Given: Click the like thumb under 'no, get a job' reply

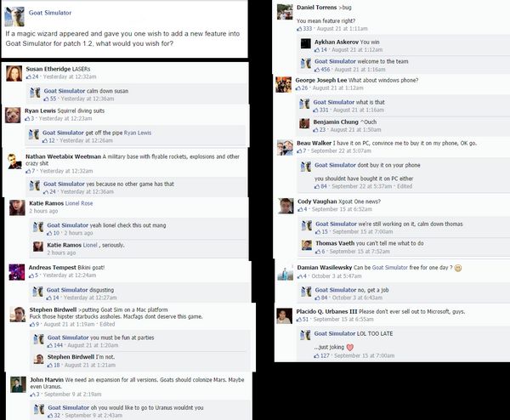Looking at the screenshot, I should tap(317, 298).
